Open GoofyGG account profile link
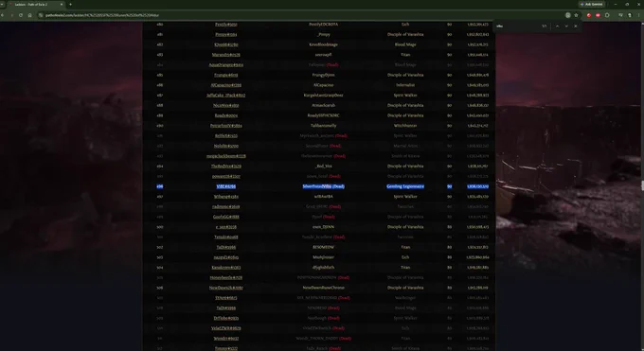 pyautogui.click(x=226, y=217)
